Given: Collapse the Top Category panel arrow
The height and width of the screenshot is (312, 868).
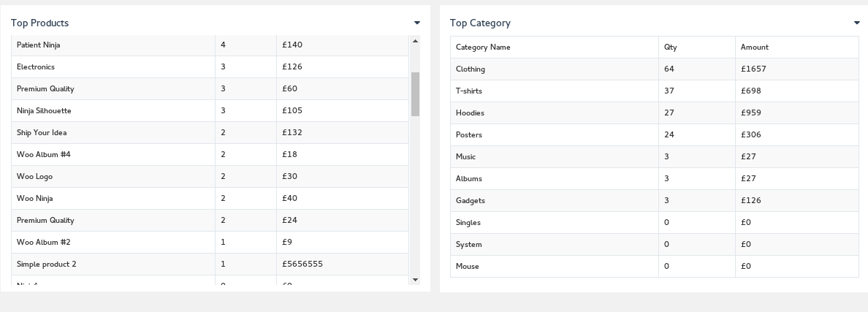Looking at the screenshot, I should 857,23.
